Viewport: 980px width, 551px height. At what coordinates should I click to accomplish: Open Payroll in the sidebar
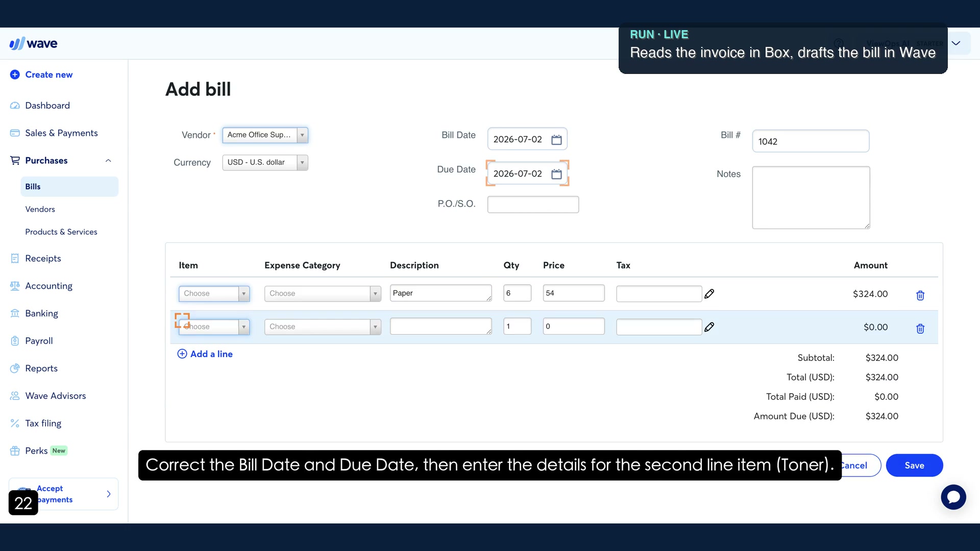tap(39, 341)
